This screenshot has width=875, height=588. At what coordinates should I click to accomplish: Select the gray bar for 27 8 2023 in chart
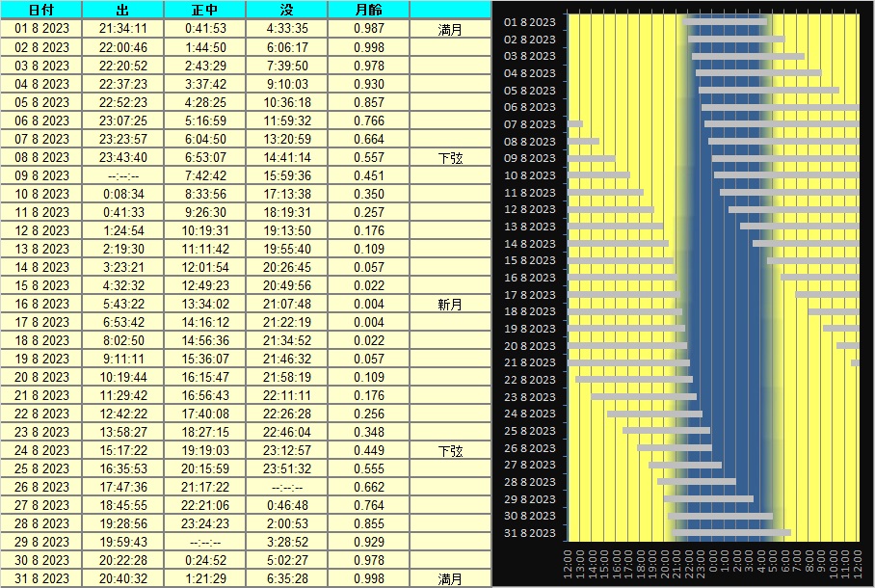click(684, 465)
